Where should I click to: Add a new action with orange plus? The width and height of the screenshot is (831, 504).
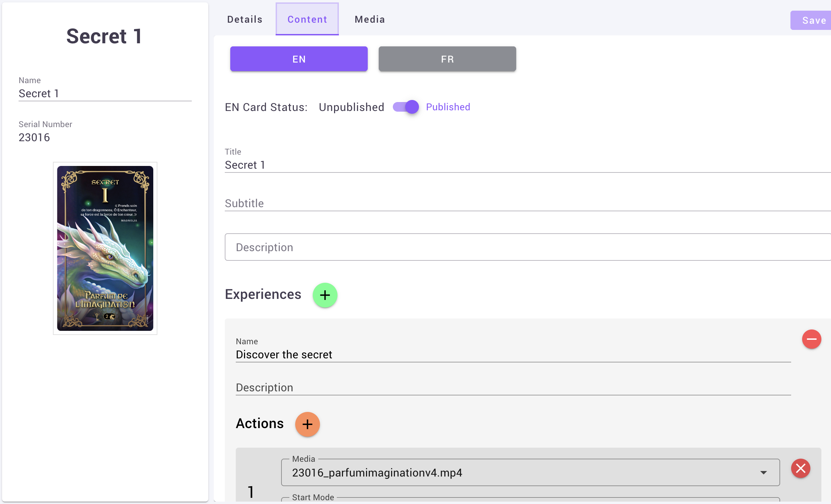pyautogui.click(x=307, y=424)
